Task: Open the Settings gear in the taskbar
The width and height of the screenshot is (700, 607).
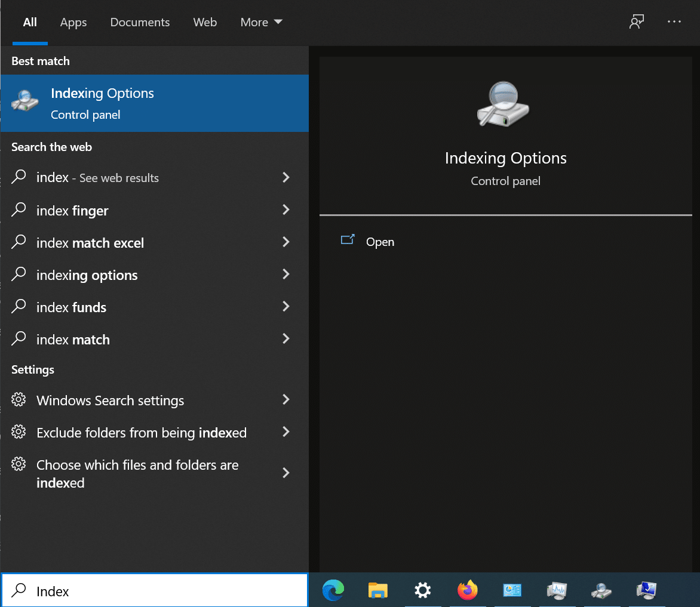Action: pyautogui.click(x=422, y=590)
